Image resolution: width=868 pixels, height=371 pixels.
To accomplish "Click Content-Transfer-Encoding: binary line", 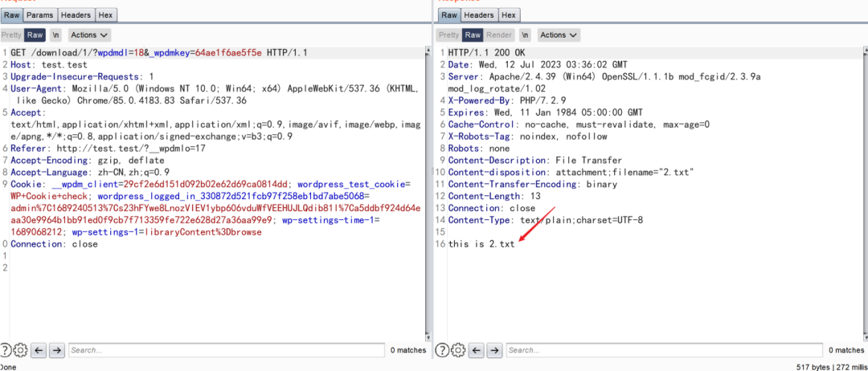I will pos(533,184).
